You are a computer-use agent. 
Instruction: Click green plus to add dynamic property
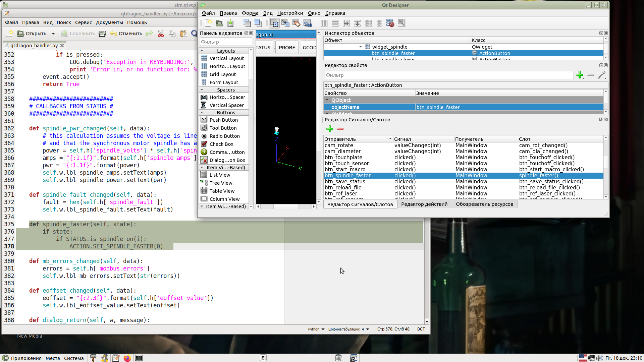tap(580, 75)
